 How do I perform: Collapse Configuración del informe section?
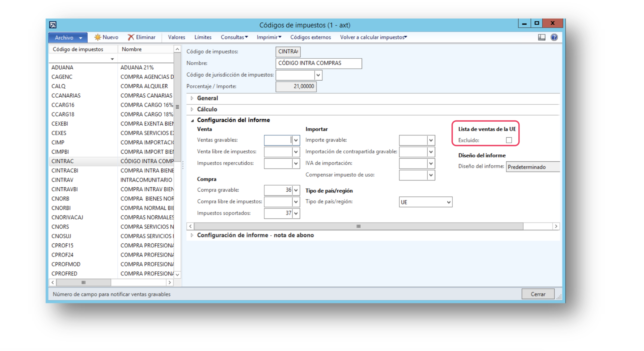click(x=192, y=120)
